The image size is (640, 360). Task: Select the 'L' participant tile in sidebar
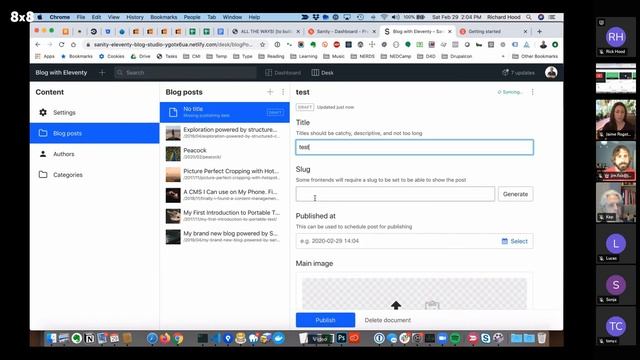616,243
